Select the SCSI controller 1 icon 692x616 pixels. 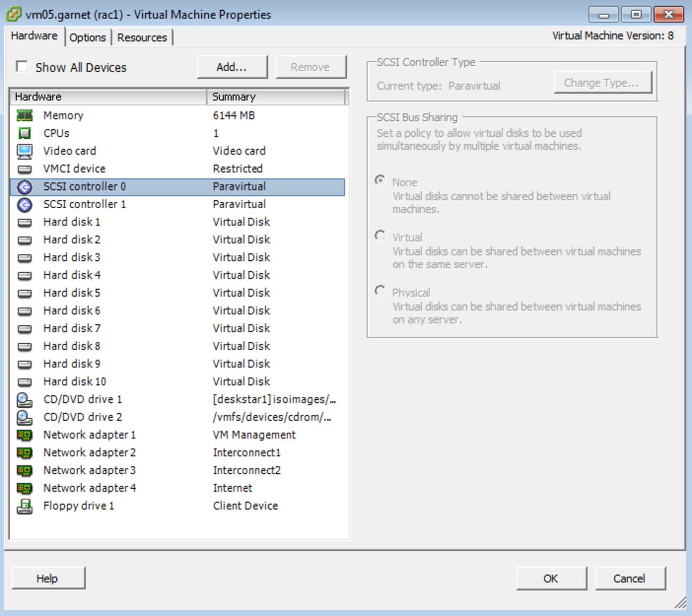coord(24,204)
